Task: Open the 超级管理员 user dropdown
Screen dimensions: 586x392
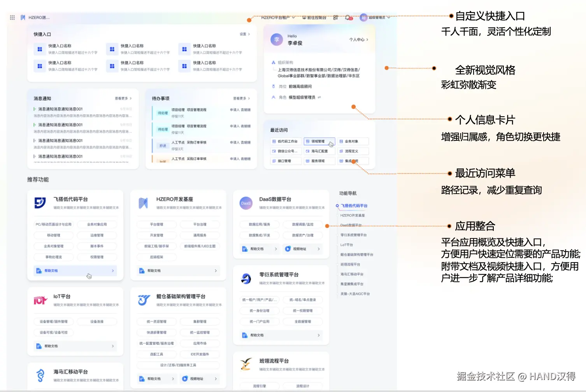Action: point(375,17)
